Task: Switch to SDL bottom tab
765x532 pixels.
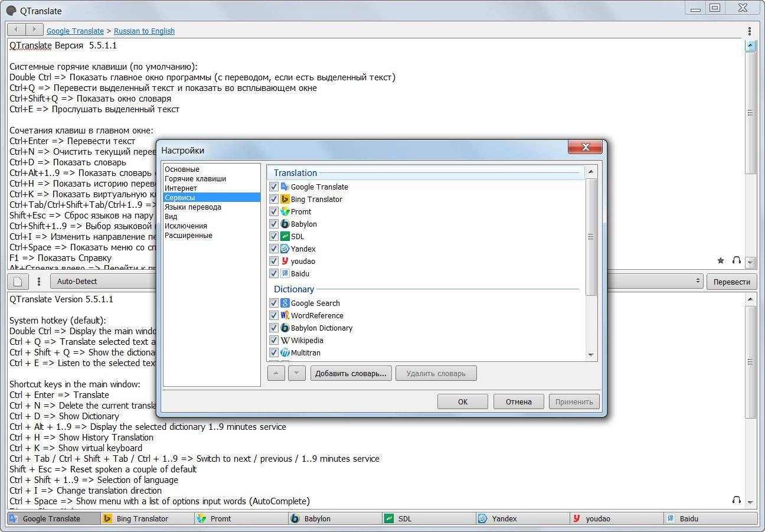Action: [429, 518]
